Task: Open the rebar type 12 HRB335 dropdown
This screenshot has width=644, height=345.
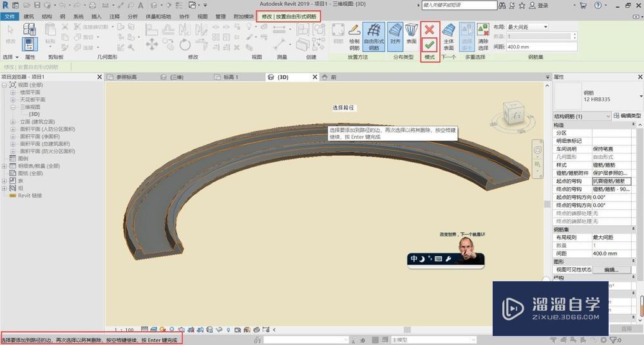Action: 641,96
